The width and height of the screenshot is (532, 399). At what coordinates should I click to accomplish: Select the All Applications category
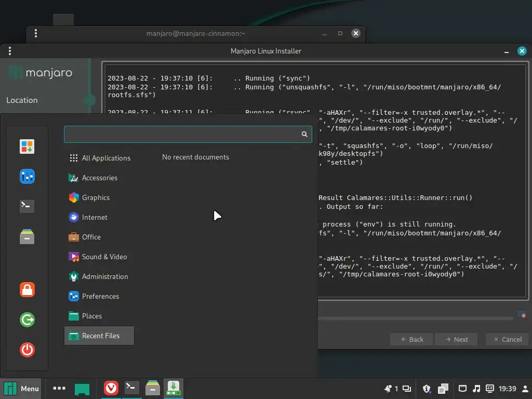[99, 158]
